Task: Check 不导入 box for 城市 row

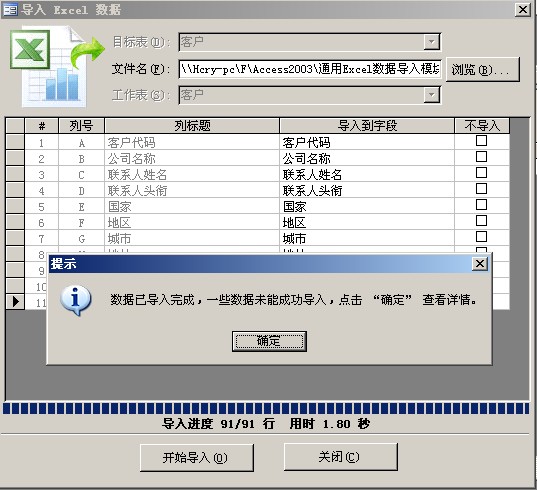Action: [481, 237]
